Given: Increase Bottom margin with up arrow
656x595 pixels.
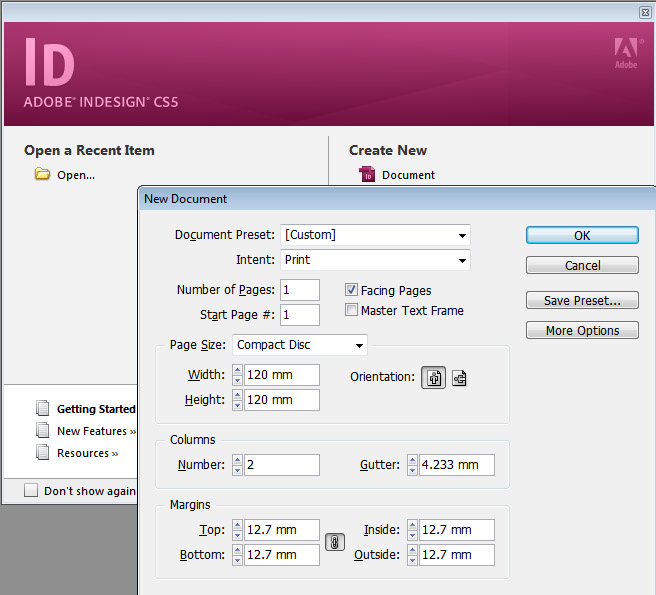Looking at the screenshot, I should tap(237, 550).
